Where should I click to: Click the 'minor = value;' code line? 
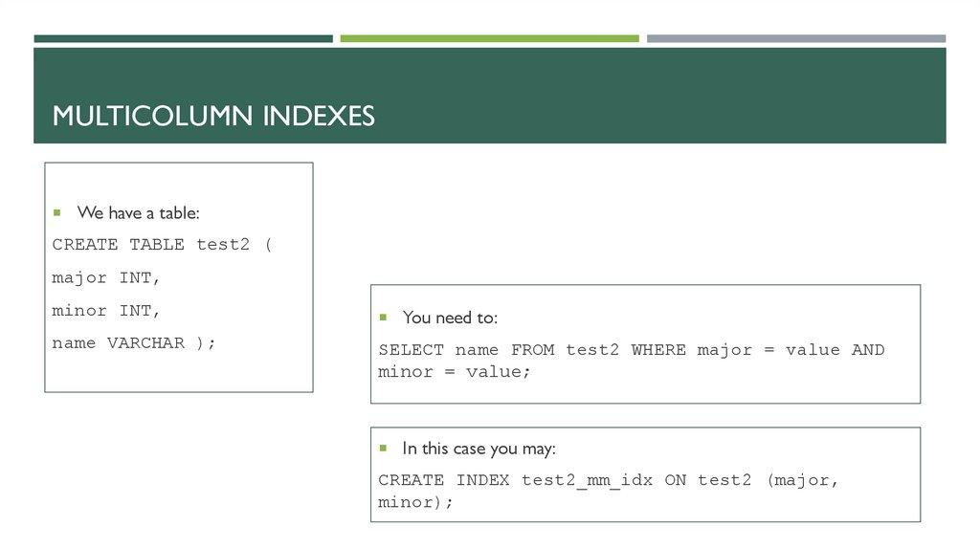[454, 372]
